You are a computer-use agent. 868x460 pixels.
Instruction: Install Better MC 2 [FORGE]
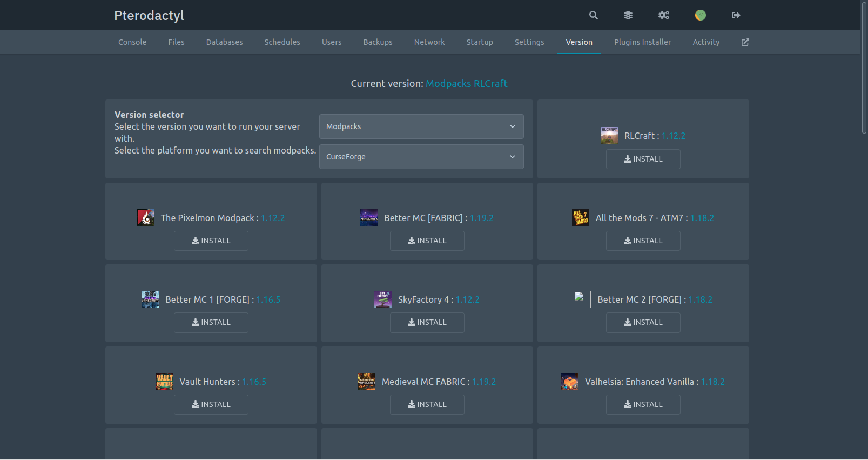click(x=643, y=322)
